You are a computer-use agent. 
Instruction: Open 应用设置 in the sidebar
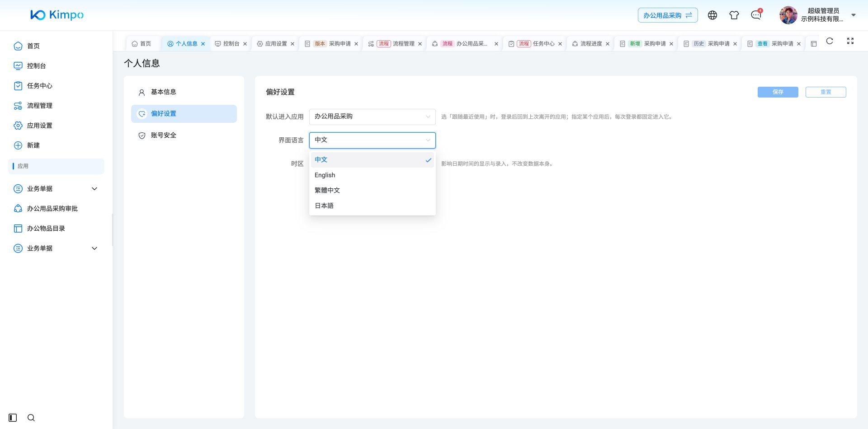56,126
